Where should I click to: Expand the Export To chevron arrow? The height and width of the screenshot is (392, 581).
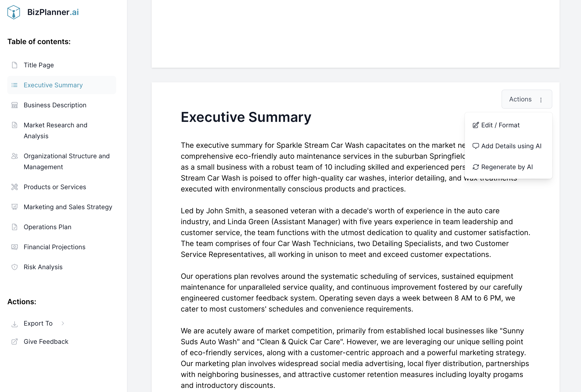pos(63,323)
